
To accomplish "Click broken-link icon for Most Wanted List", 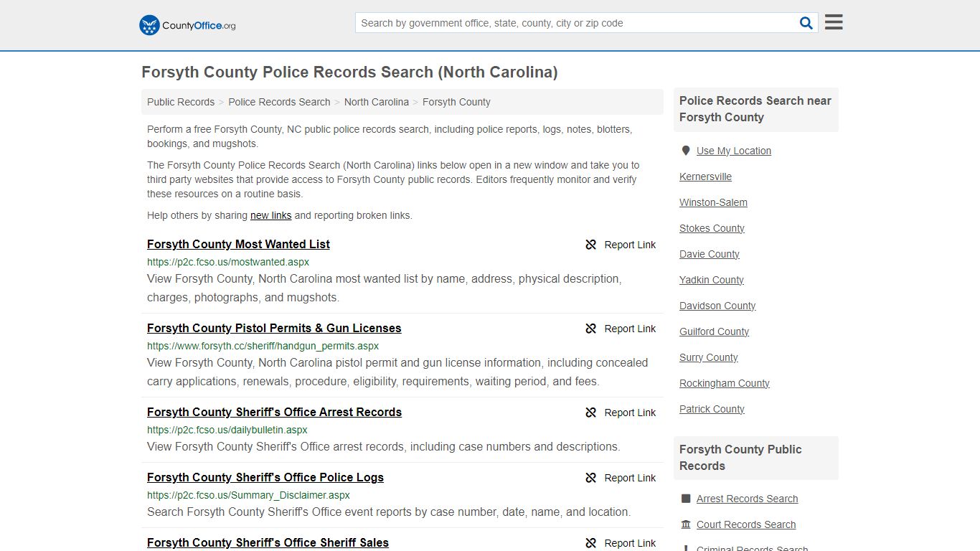I will [x=591, y=245].
